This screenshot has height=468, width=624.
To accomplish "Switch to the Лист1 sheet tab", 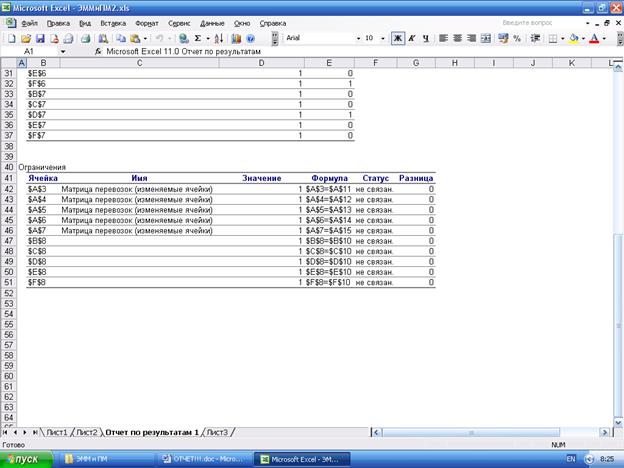I will (x=56, y=432).
